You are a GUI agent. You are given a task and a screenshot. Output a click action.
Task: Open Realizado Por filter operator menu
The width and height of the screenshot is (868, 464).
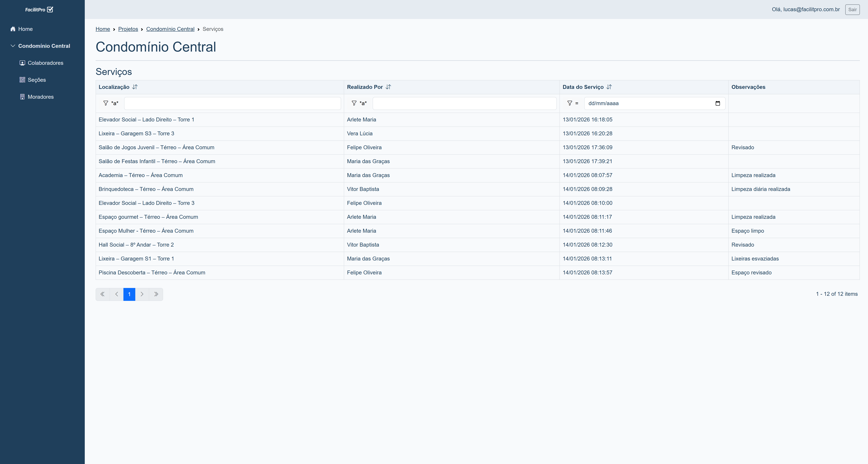pos(359,103)
